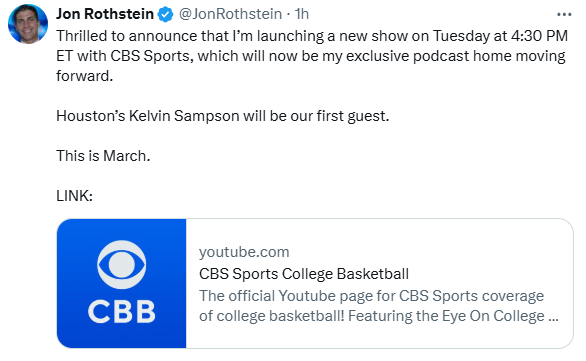Click the youtube.com domain in link card
Viewport: 586px width, 361px height.
(x=244, y=252)
